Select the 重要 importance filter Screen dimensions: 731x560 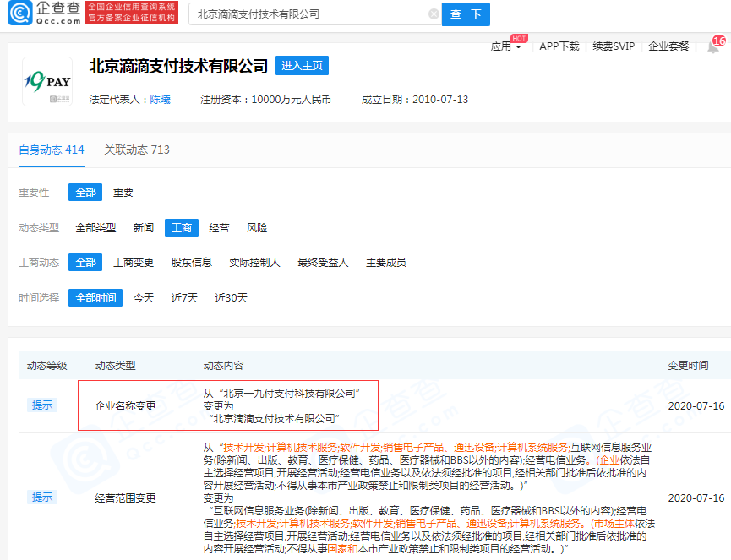click(x=123, y=192)
